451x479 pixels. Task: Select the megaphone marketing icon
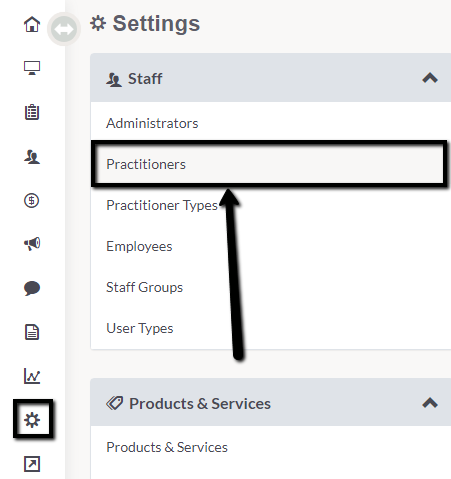[x=32, y=244]
